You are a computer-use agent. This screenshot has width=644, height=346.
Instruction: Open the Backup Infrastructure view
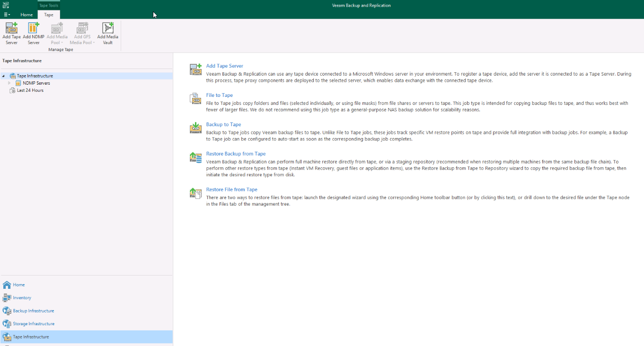pos(33,311)
